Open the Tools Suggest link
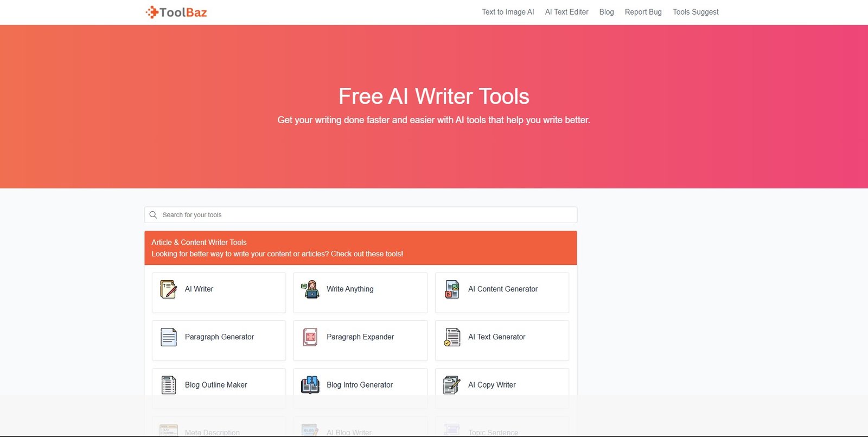The width and height of the screenshot is (868, 437). [695, 12]
